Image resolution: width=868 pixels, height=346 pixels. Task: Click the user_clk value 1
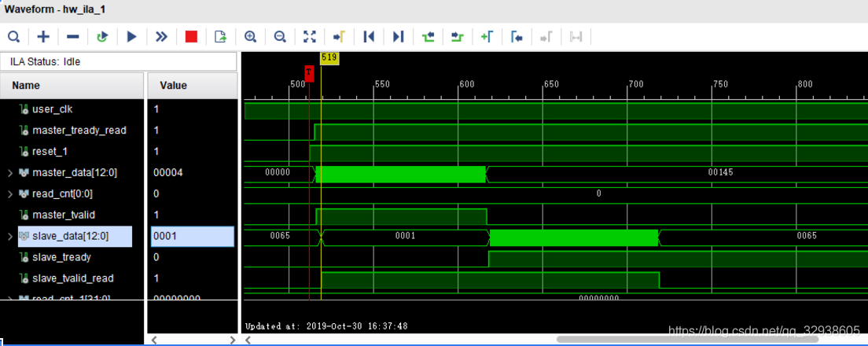[x=156, y=109]
